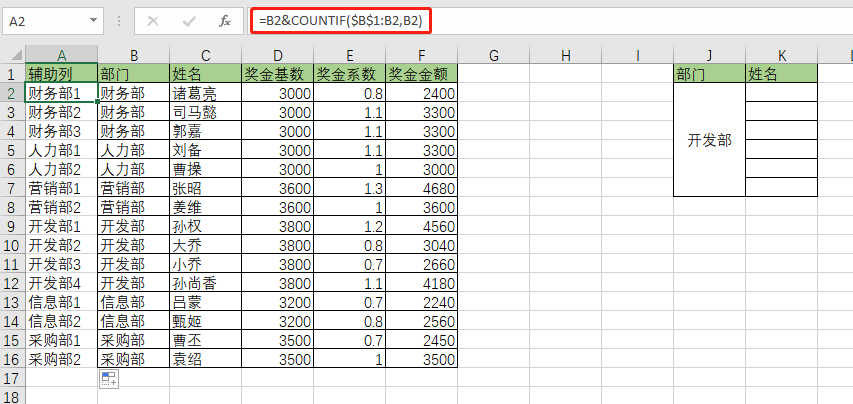The height and width of the screenshot is (404, 853).
Task: Select cell containing 开发部4
Action: [x=61, y=282]
